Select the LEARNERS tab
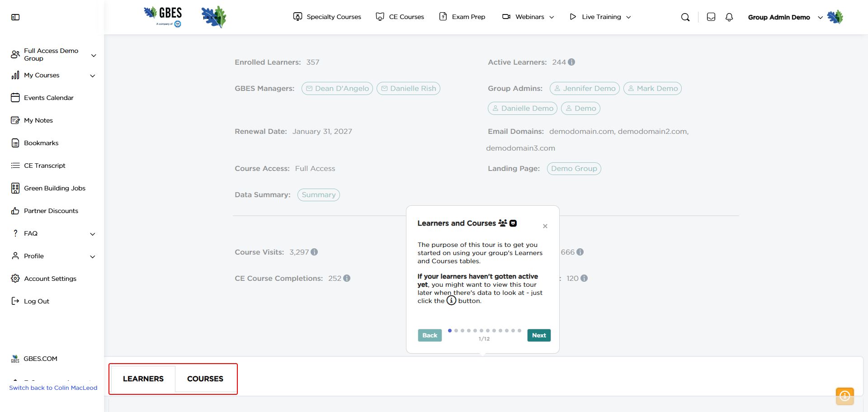 [143, 379]
